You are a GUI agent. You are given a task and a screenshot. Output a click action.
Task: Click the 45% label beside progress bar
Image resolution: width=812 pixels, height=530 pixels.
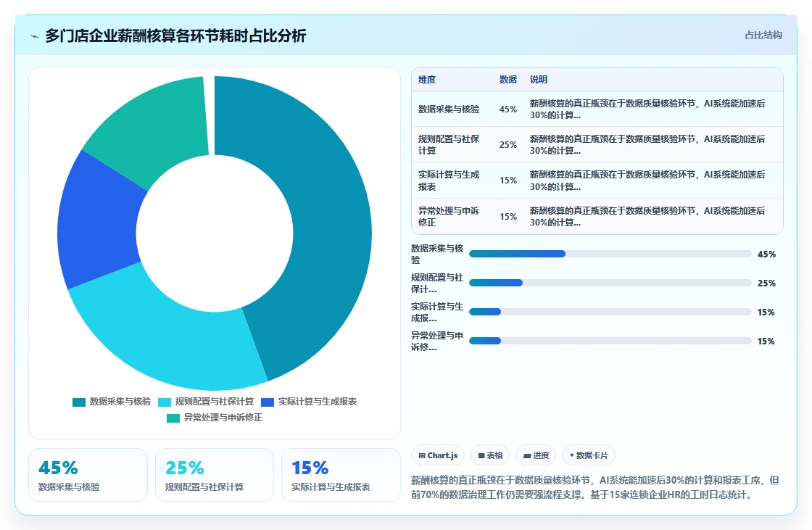[766, 254]
